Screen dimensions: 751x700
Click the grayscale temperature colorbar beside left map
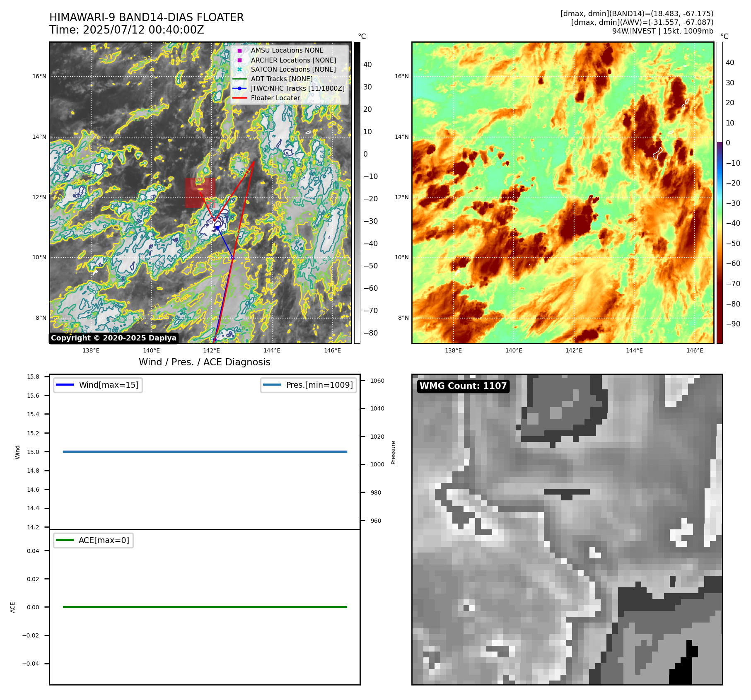coord(357,193)
